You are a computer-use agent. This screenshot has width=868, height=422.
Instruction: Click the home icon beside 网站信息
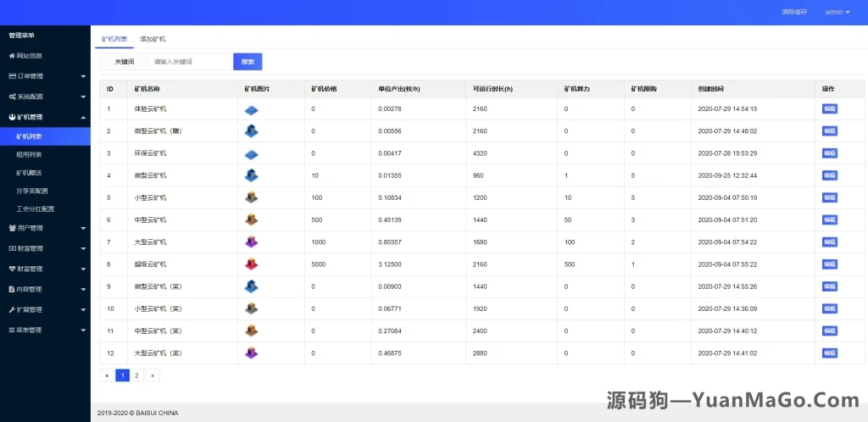pyautogui.click(x=12, y=56)
